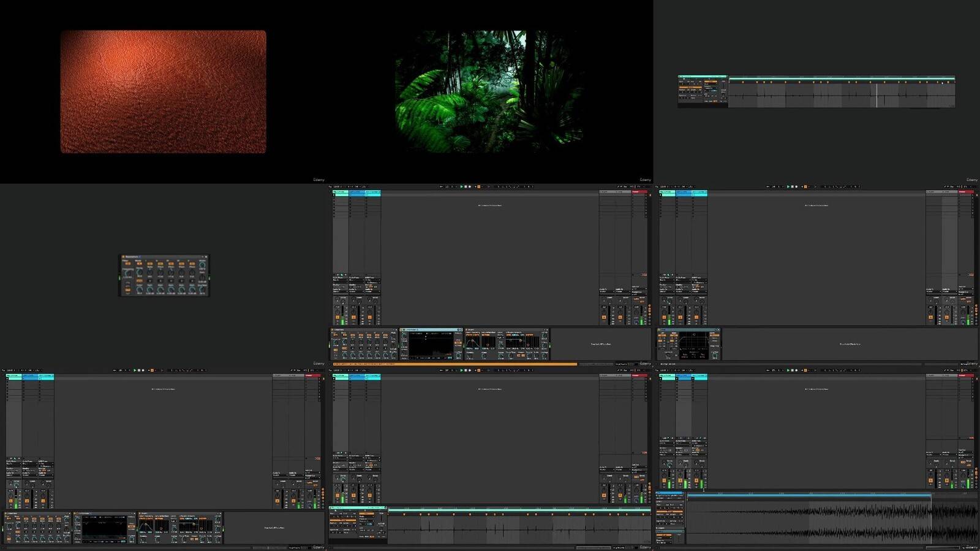The height and width of the screenshot is (551, 980).
Task: Open first track's Audio From dropdown, middle-center window
Action: [339, 280]
